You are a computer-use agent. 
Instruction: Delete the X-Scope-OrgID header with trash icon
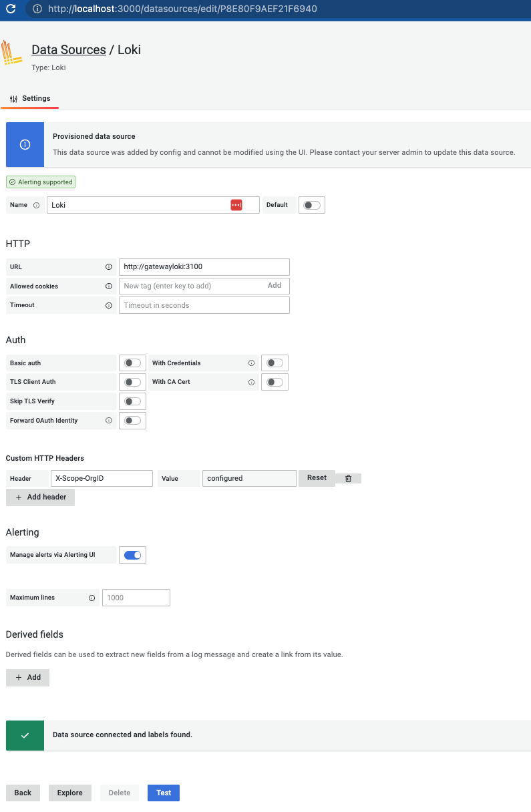[349, 478]
